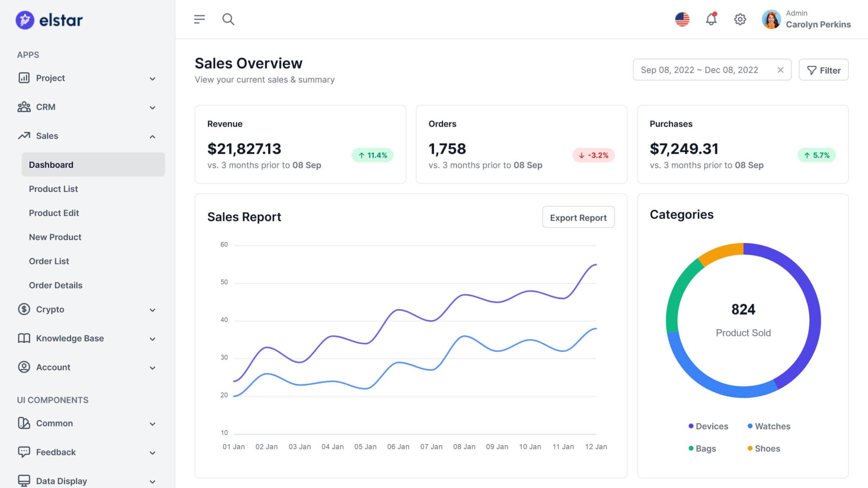This screenshot has height=488, width=868.
Task: Expand the Feedback menu chevron
Action: (153, 453)
